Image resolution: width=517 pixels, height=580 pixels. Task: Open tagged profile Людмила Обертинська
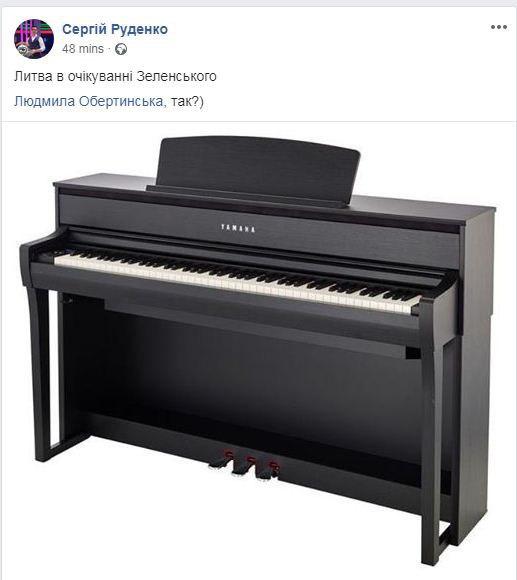pyautogui.click(x=88, y=101)
